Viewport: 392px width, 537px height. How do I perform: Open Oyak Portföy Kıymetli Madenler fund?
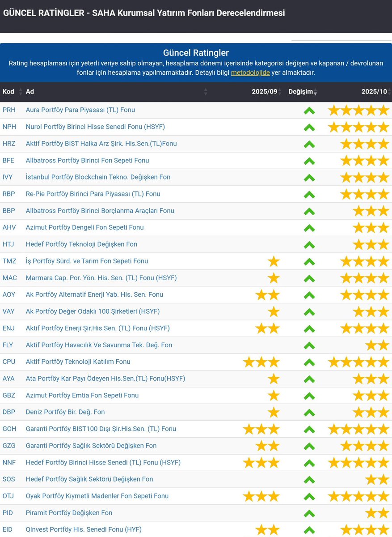click(97, 496)
